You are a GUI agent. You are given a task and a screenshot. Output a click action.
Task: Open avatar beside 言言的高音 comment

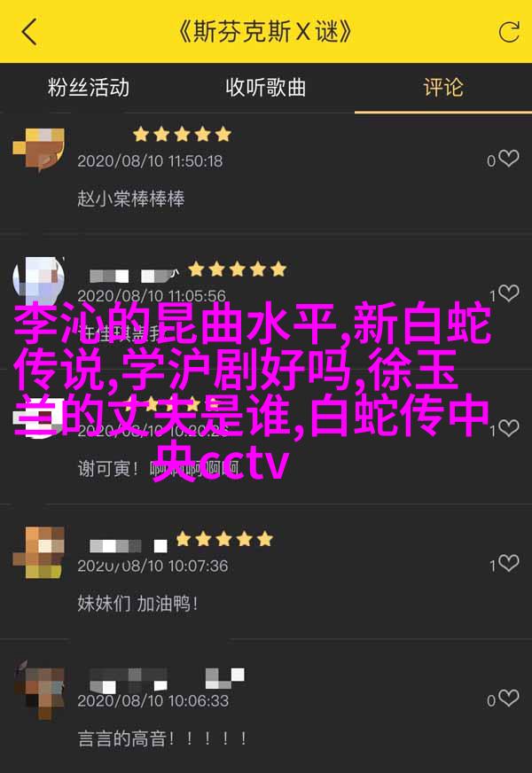click(x=38, y=689)
